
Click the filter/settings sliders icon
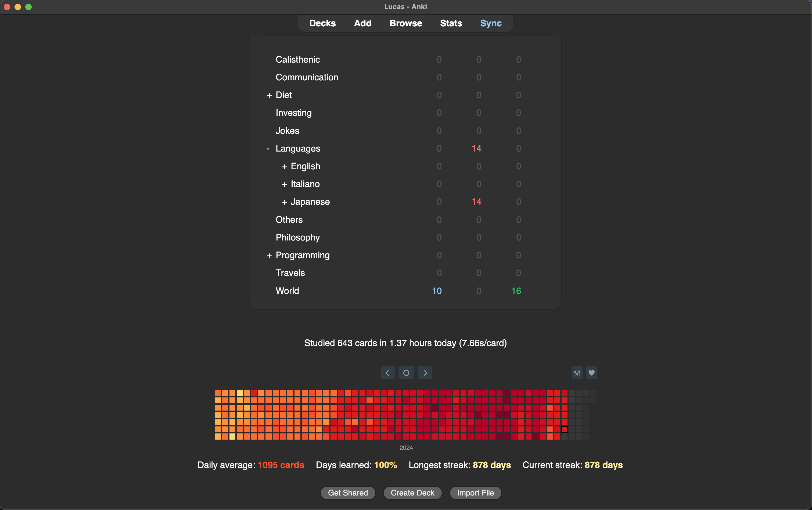pyautogui.click(x=577, y=372)
